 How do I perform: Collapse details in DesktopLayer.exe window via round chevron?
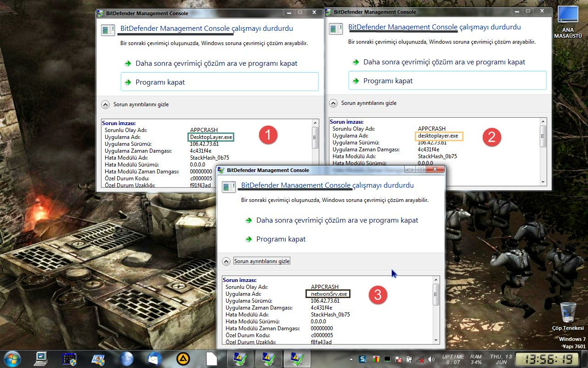105,104
